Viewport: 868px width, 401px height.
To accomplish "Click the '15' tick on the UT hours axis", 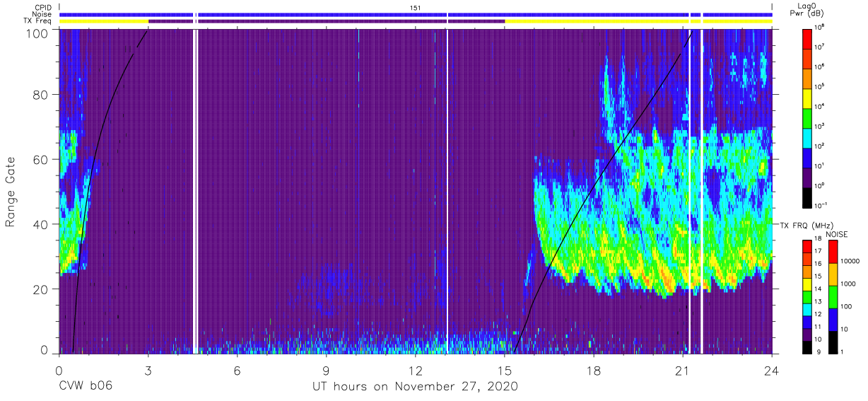I will [505, 370].
